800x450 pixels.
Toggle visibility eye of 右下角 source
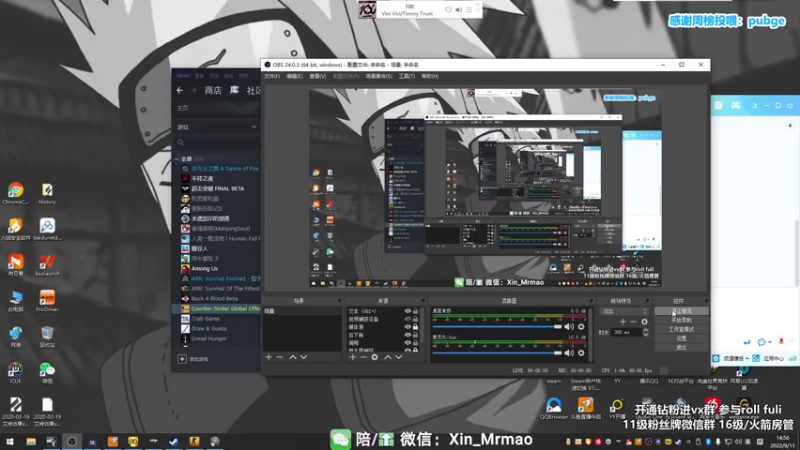pos(408,335)
